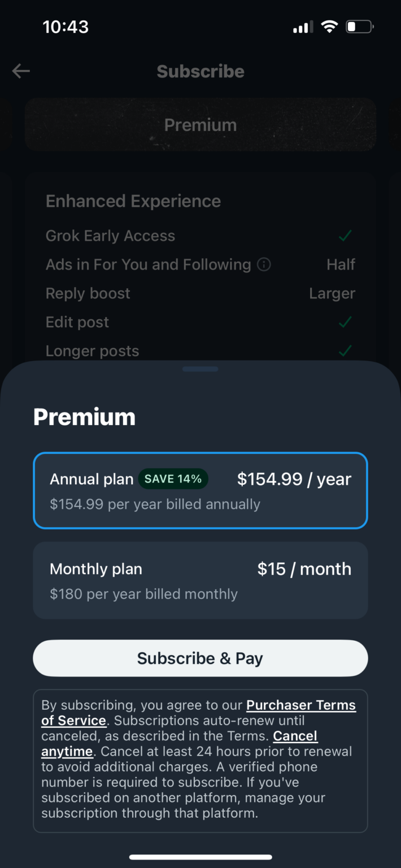Click the checkmark next to Edit post
The image size is (401, 868).
click(345, 322)
